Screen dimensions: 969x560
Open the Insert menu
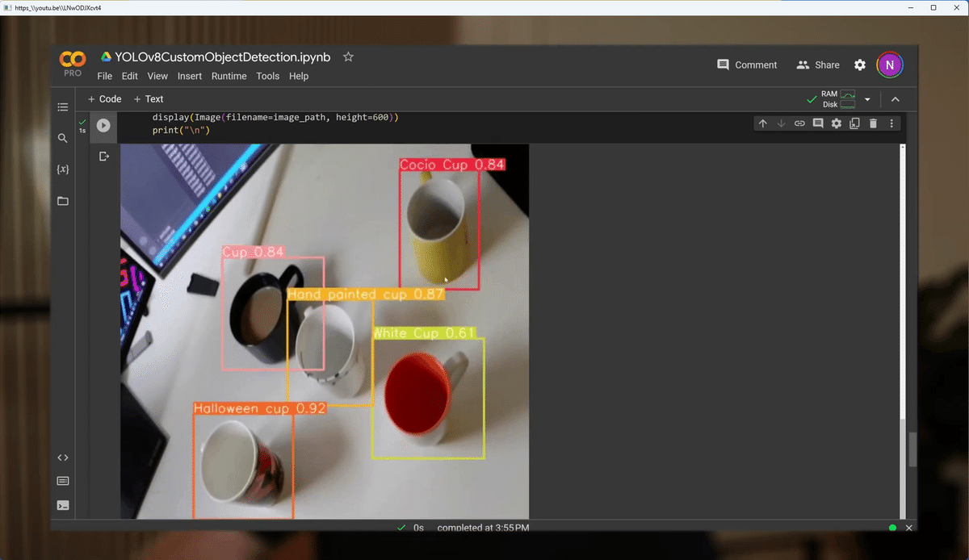pyautogui.click(x=189, y=76)
